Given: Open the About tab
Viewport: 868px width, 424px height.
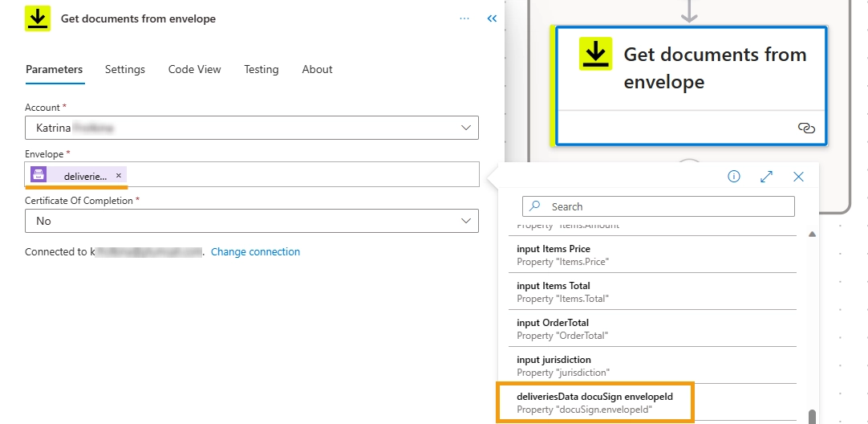Looking at the screenshot, I should [317, 69].
